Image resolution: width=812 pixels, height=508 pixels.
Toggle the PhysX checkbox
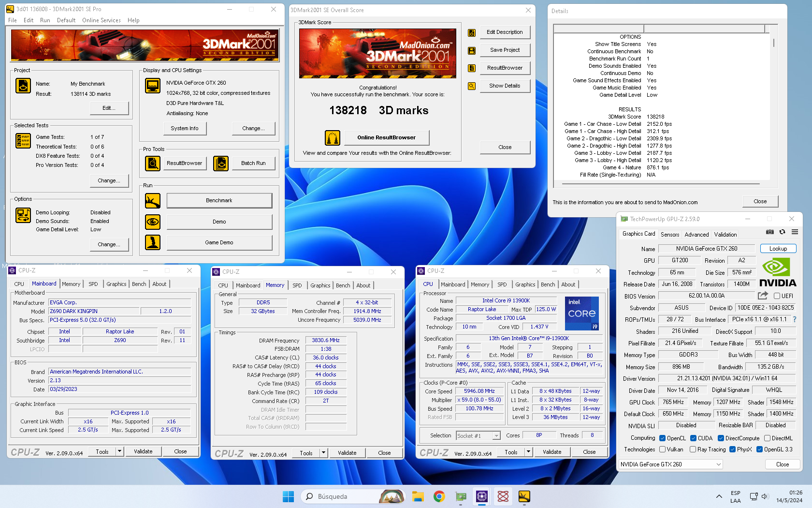point(732,449)
